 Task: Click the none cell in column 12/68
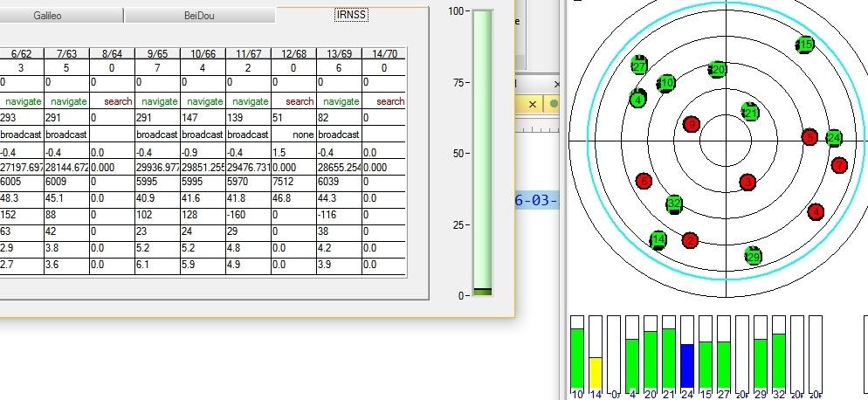pyautogui.click(x=293, y=134)
